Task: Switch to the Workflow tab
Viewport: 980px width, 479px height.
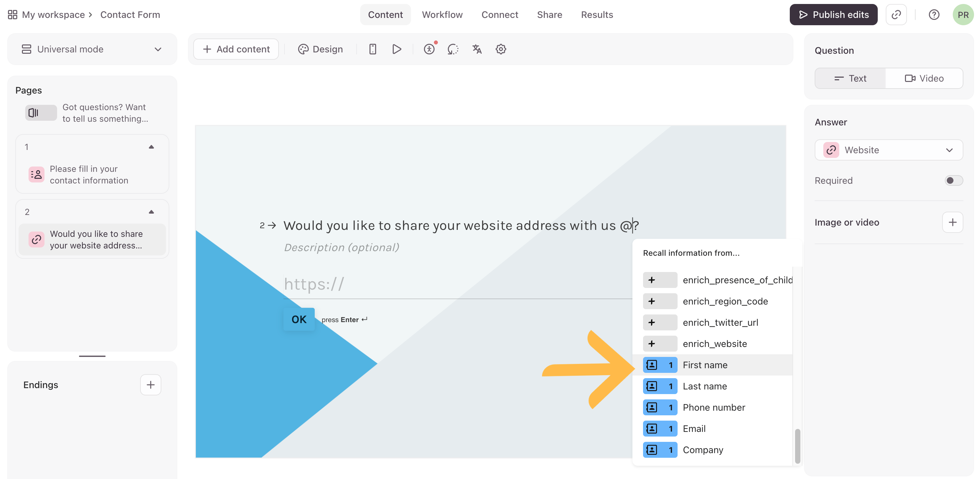Action: click(442, 15)
